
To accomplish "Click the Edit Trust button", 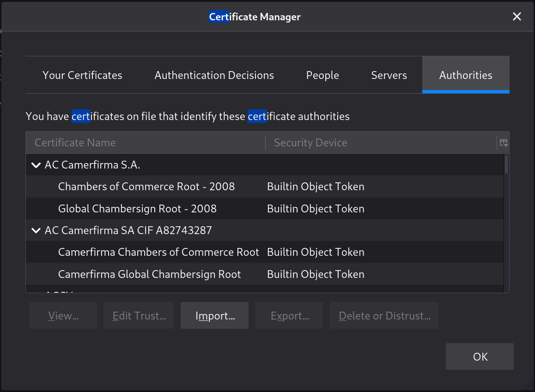I will pyautogui.click(x=139, y=316).
